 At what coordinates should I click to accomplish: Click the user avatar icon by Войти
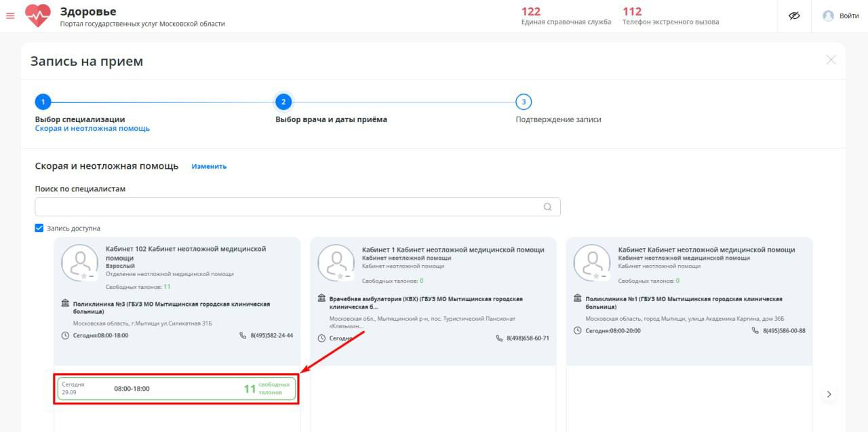tap(828, 16)
